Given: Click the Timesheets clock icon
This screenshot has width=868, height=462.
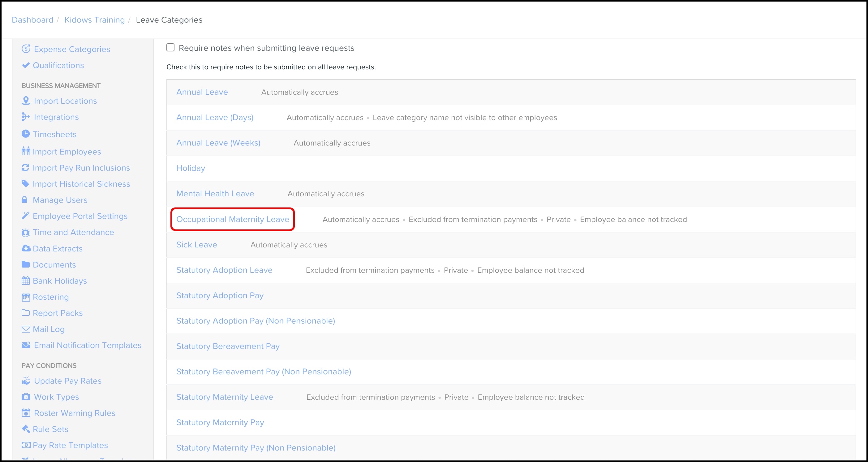Looking at the screenshot, I should (26, 134).
